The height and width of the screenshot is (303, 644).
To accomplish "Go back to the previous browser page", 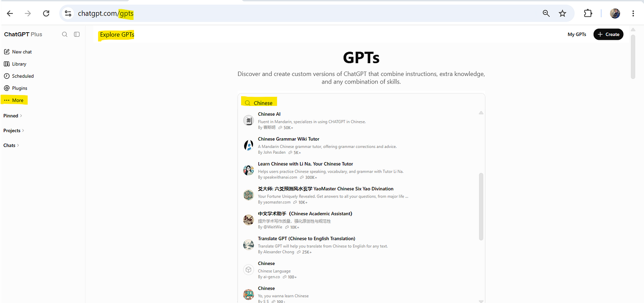I will coord(10,14).
